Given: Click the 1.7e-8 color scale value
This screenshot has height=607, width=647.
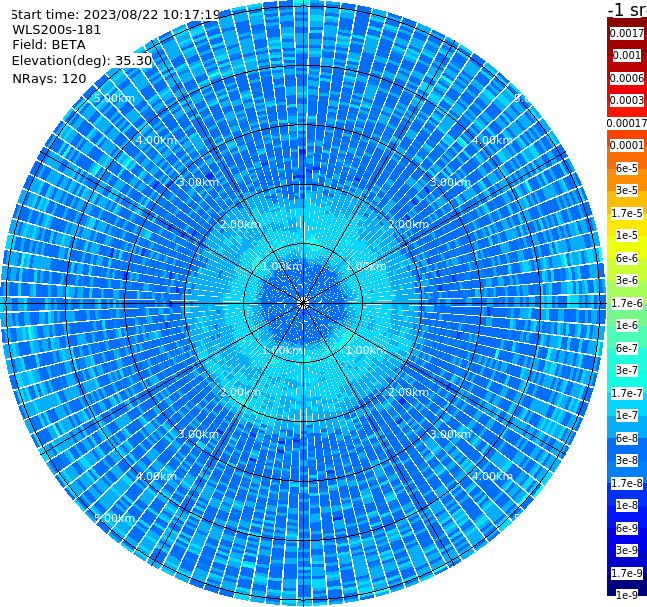Looking at the screenshot, I should click(627, 483).
